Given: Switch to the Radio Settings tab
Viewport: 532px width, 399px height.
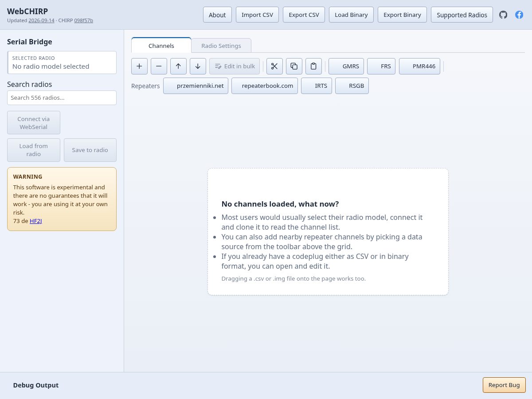Looking at the screenshot, I should 221,46.
